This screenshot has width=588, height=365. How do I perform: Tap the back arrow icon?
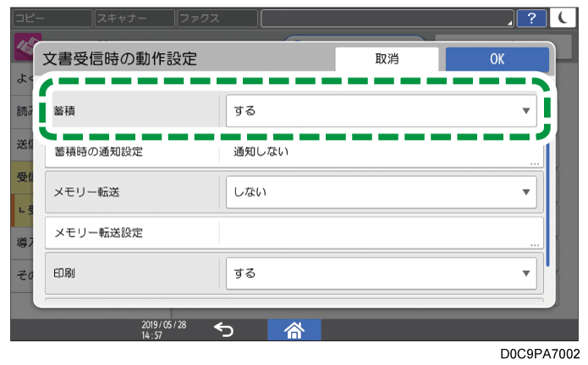click(x=223, y=330)
